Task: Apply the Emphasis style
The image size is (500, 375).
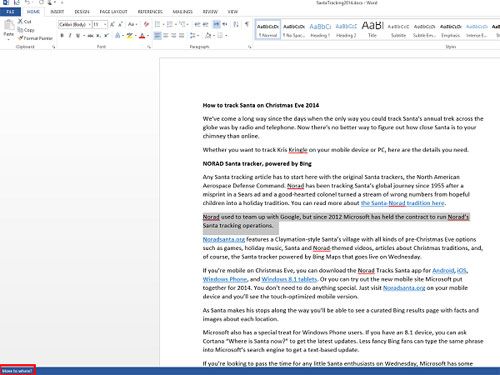Action: tap(451, 29)
